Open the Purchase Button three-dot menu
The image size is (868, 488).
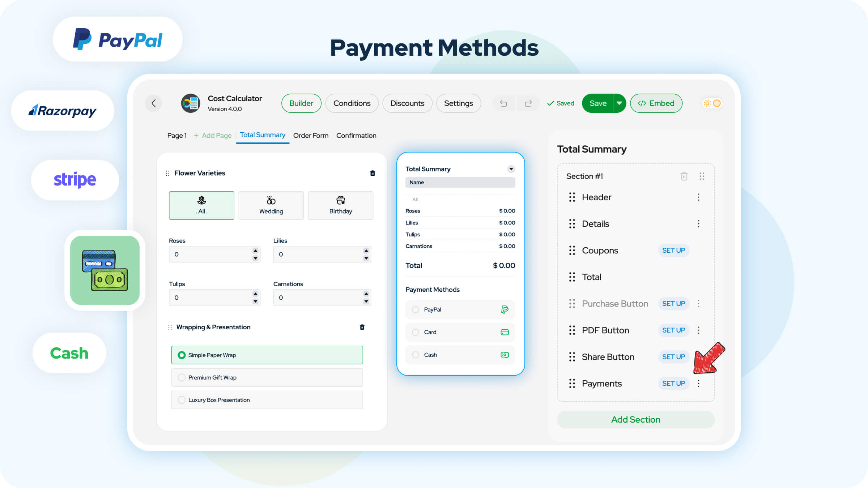point(699,304)
